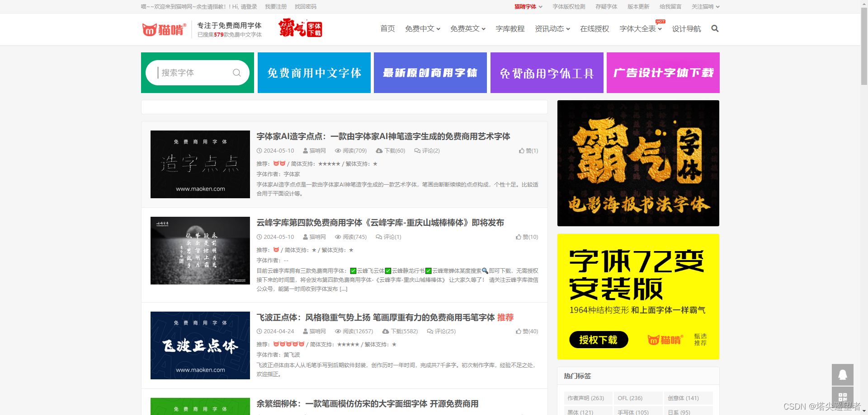Screen dimensions: 868x415
Task: Click the 霸气字体下载 header banner icon
Action: pos(300,28)
